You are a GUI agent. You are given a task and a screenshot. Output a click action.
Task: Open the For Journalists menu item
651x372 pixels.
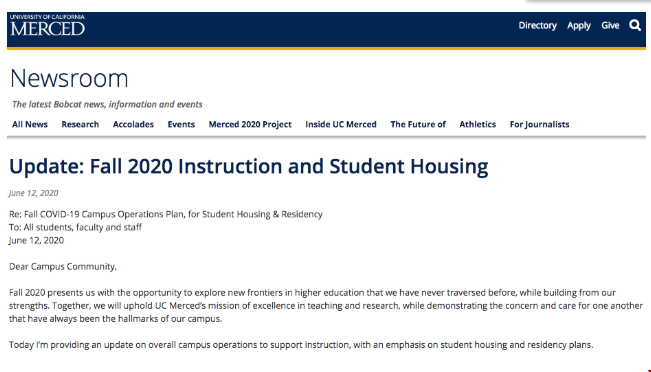pyautogui.click(x=539, y=124)
